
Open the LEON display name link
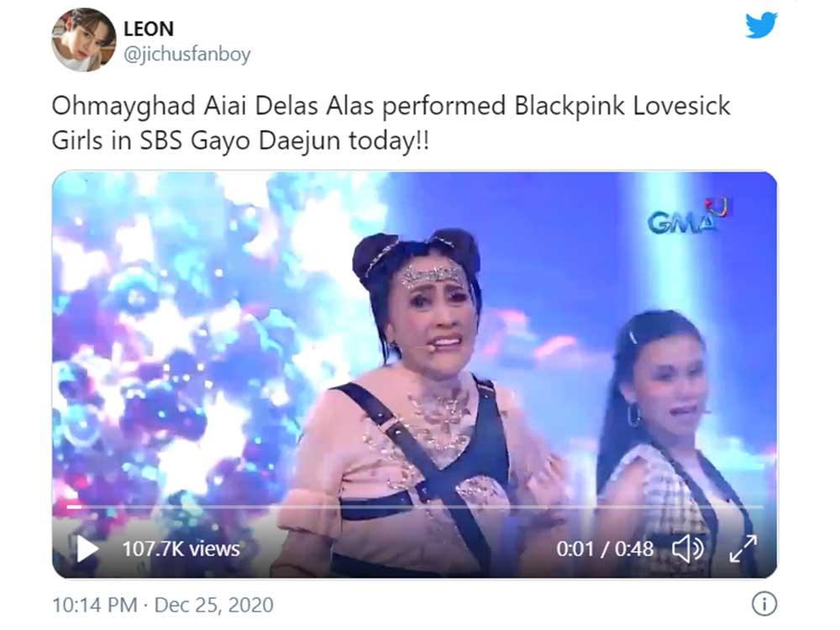(149, 29)
